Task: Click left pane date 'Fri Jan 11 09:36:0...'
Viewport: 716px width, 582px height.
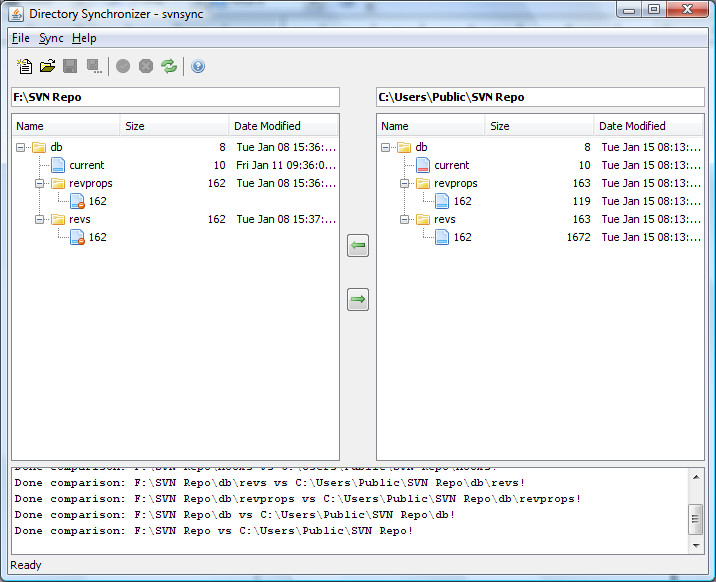Action: 286,165
